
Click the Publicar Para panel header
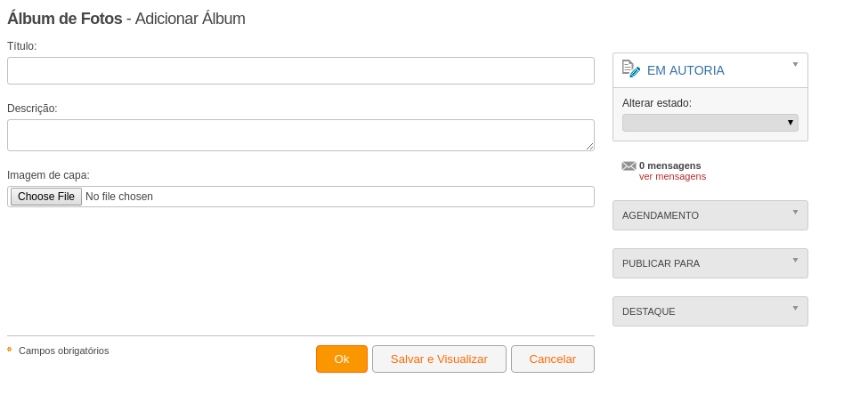[x=710, y=263]
